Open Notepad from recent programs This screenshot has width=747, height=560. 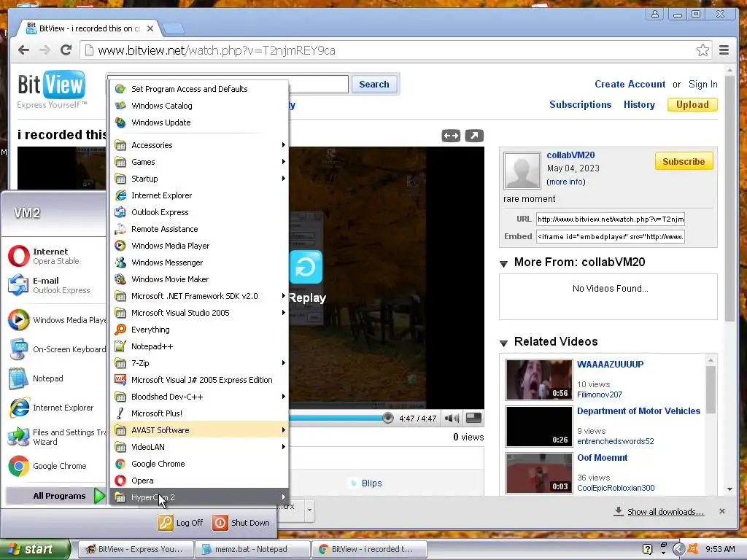(x=55, y=378)
